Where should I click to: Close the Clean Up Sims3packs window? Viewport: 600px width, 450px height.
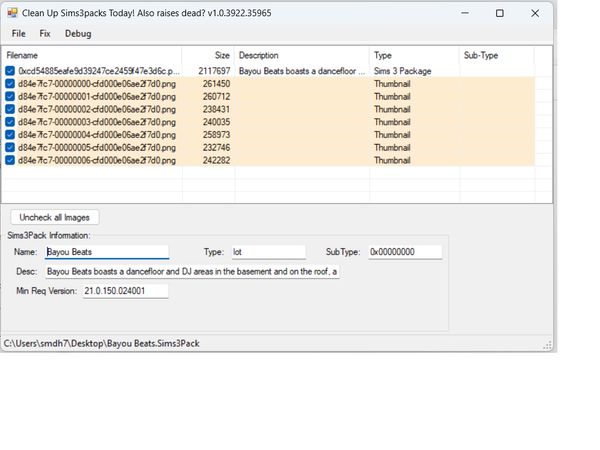pyautogui.click(x=535, y=13)
